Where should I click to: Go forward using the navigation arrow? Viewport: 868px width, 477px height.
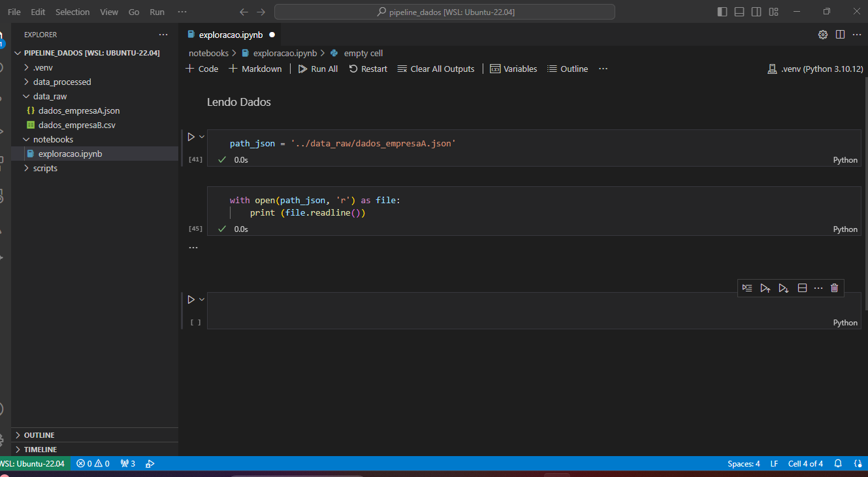point(261,12)
